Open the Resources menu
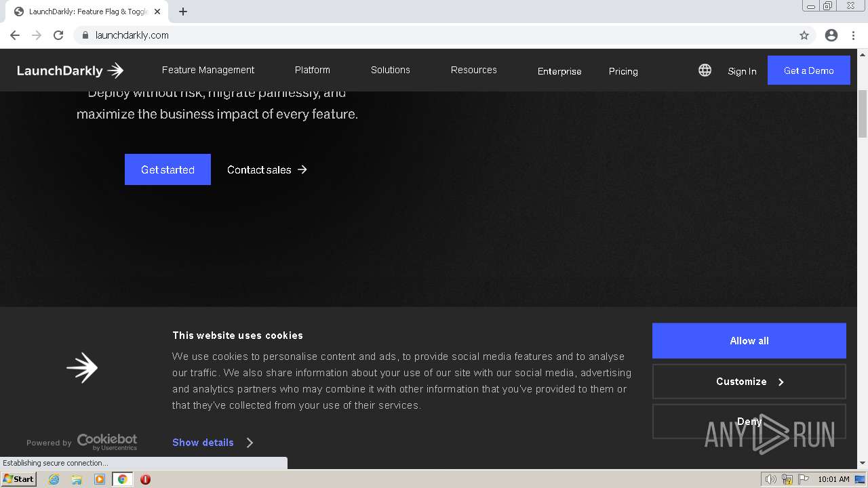The image size is (868, 488). coord(474,70)
